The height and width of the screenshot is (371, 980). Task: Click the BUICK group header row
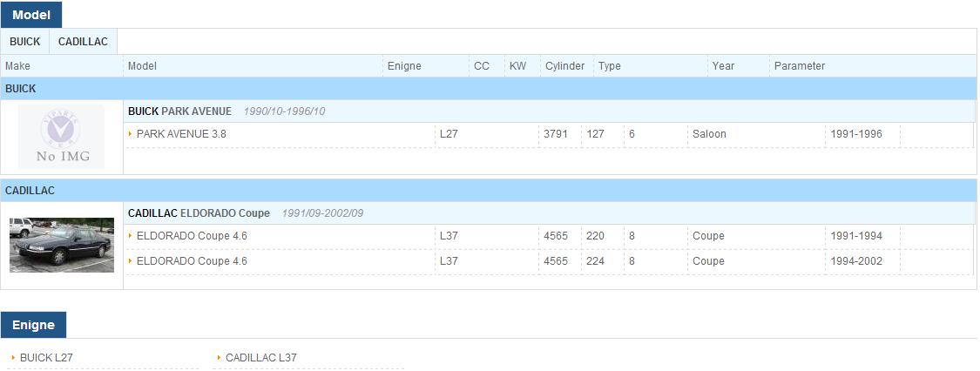[489, 89]
